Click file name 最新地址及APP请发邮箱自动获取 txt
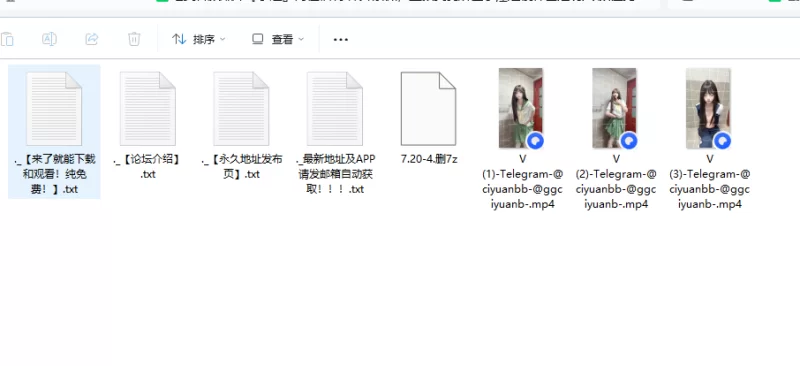The width and height of the screenshot is (800, 366). 336,174
